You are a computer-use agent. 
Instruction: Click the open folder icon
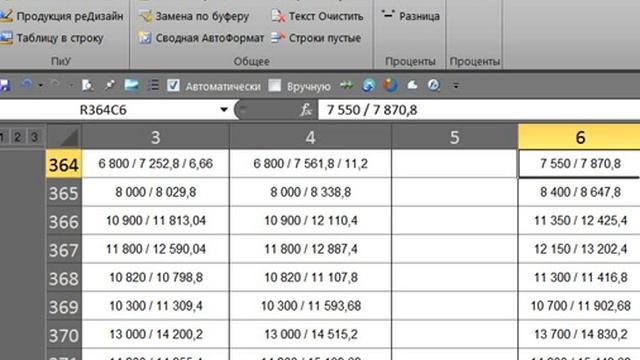[x=131, y=85]
